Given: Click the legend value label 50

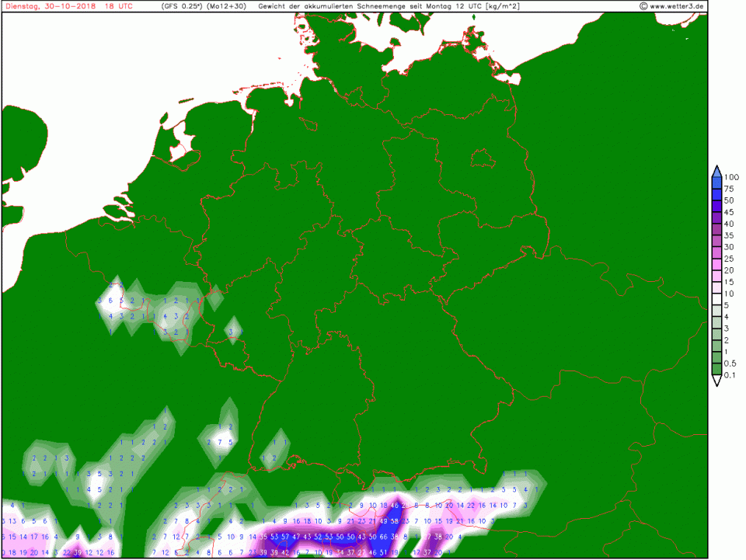Looking at the screenshot, I should (x=728, y=200).
